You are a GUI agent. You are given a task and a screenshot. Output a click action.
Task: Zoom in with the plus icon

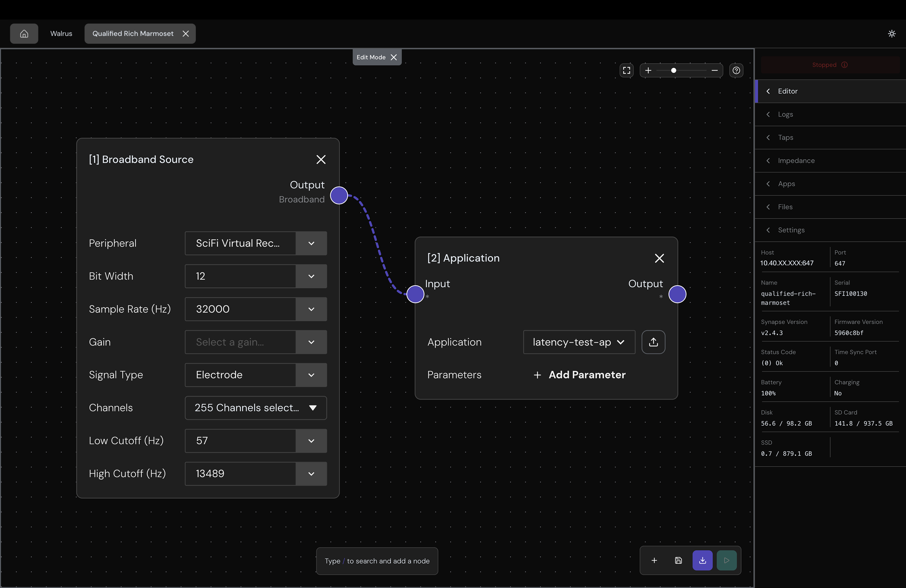tap(648, 70)
